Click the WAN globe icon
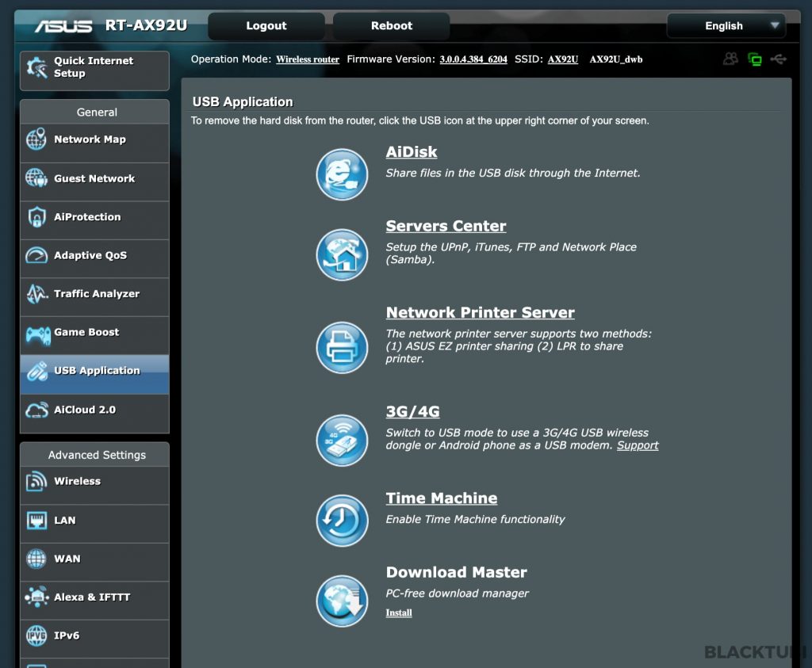This screenshot has height=668, width=812. coord(36,559)
